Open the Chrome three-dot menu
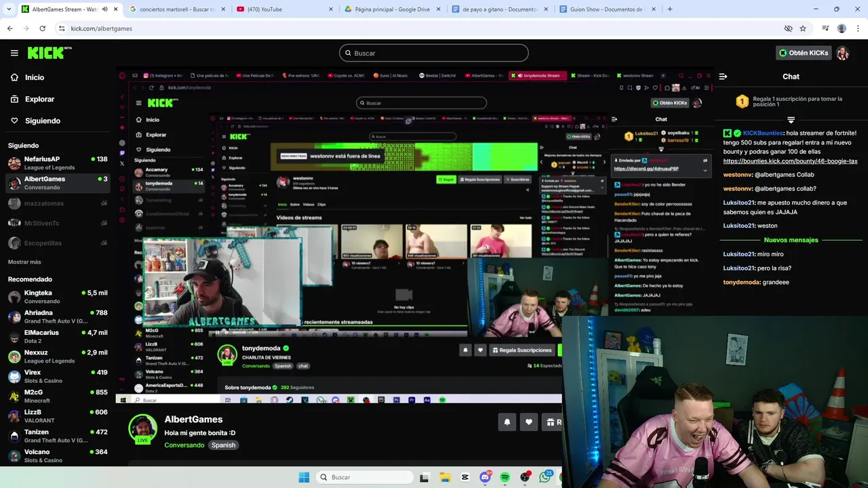Image resolution: width=868 pixels, height=488 pixels. coord(859,28)
